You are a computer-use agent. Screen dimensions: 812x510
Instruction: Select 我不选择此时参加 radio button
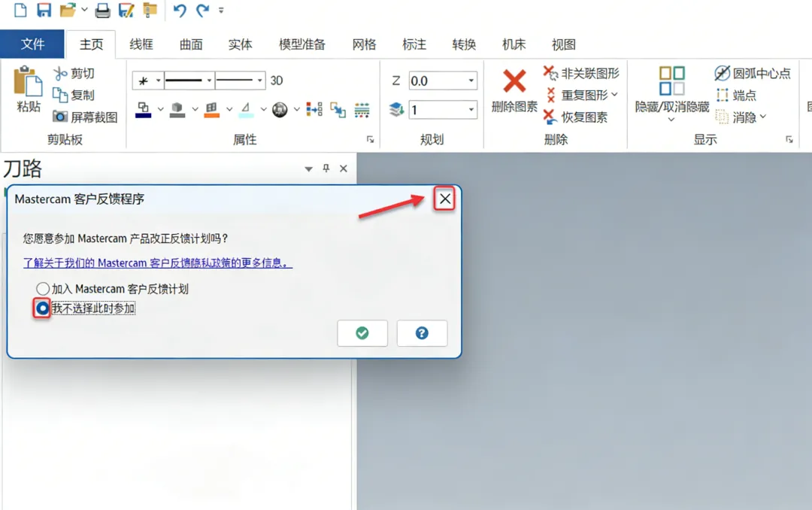pos(42,308)
